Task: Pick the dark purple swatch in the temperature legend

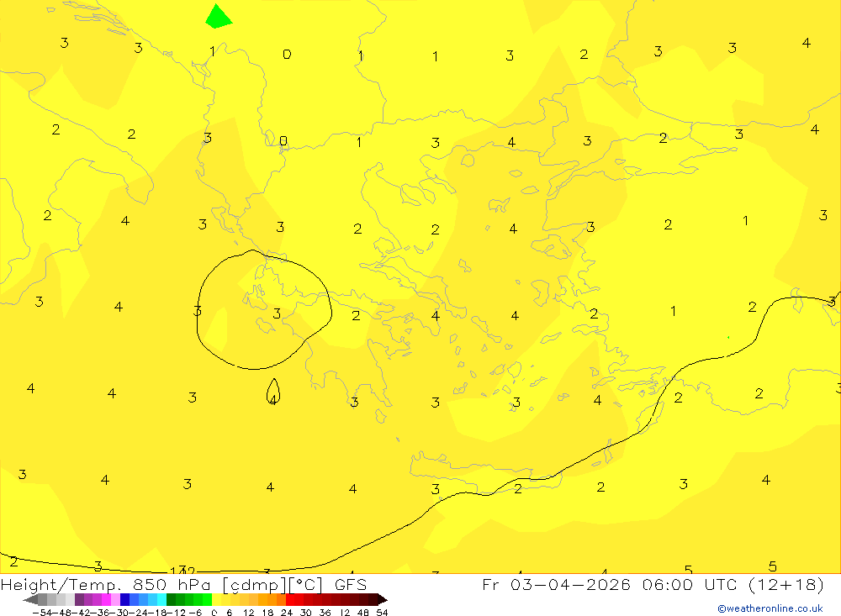Action: click(79, 599)
